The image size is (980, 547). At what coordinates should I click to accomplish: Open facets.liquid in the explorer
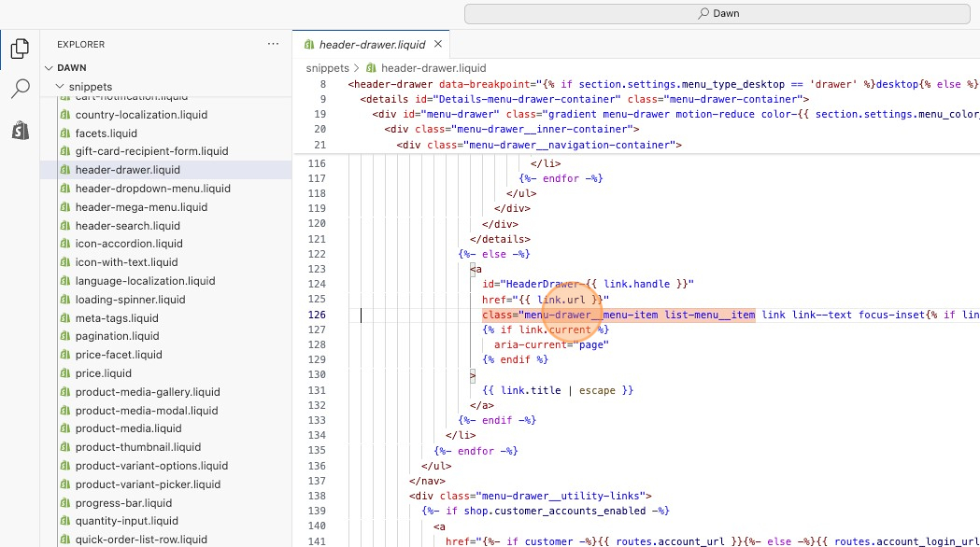pos(106,133)
